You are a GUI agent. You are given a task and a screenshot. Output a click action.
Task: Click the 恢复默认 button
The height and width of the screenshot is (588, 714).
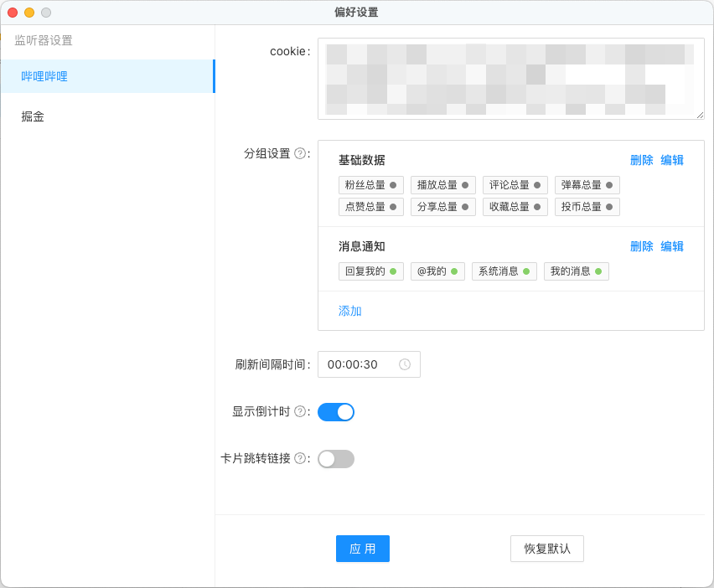click(x=546, y=549)
